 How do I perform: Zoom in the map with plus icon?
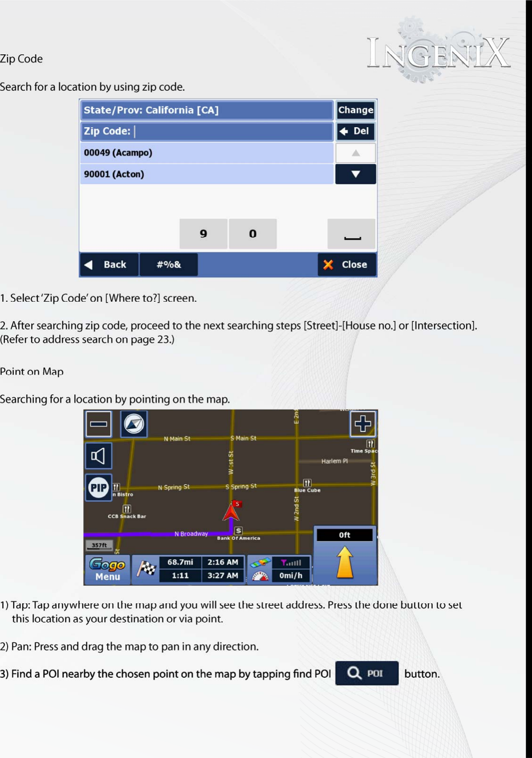coord(362,424)
